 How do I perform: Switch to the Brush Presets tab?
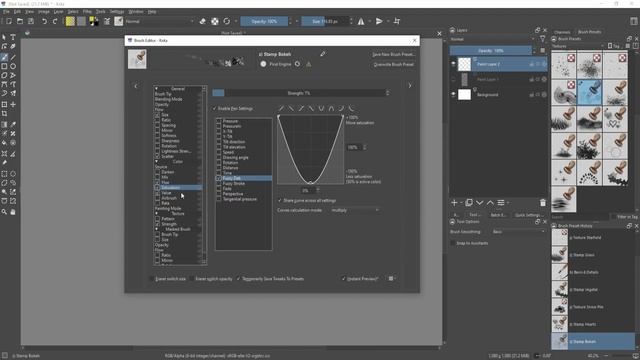pyautogui.click(x=589, y=32)
